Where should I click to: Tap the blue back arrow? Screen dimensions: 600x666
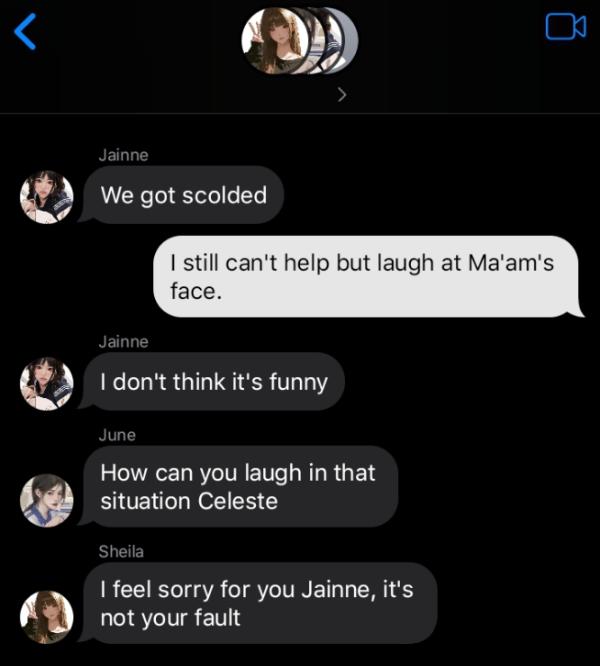tap(26, 31)
